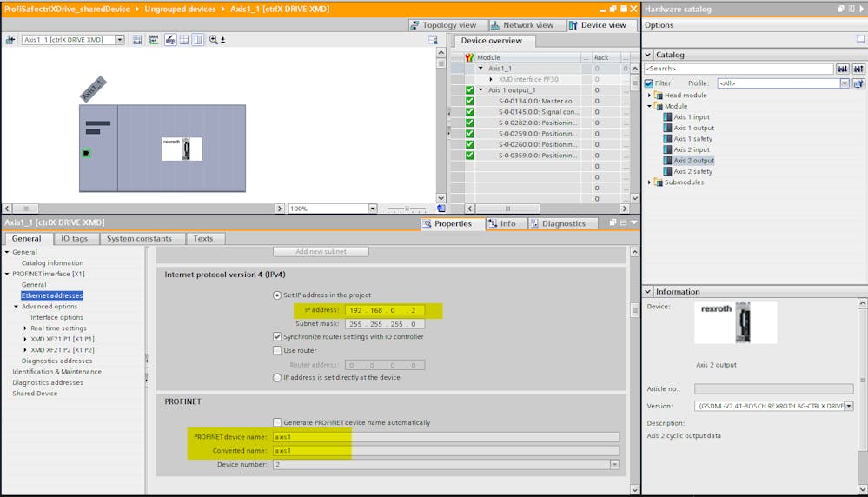
Task: Click the Subnet mask field
Action: coord(385,324)
